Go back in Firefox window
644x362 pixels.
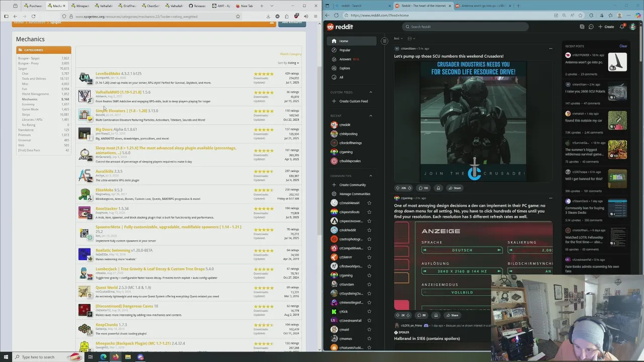[x=15, y=16]
